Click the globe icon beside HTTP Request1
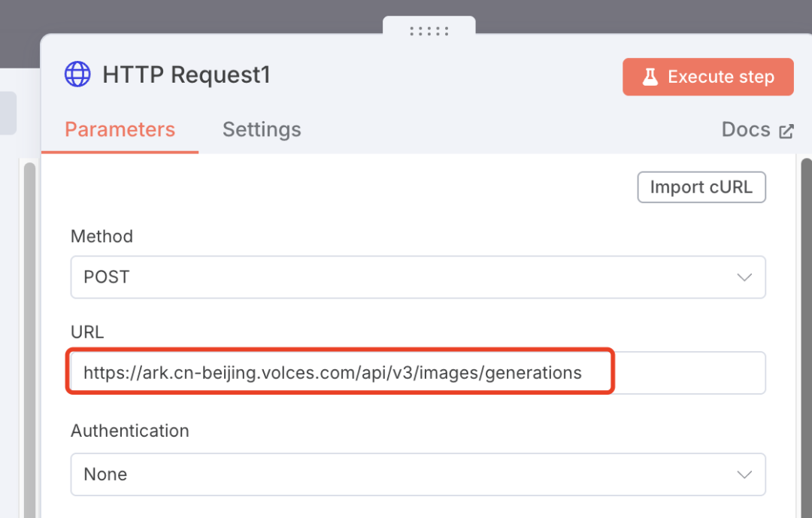Image resolution: width=812 pixels, height=518 pixels. tap(77, 75)
